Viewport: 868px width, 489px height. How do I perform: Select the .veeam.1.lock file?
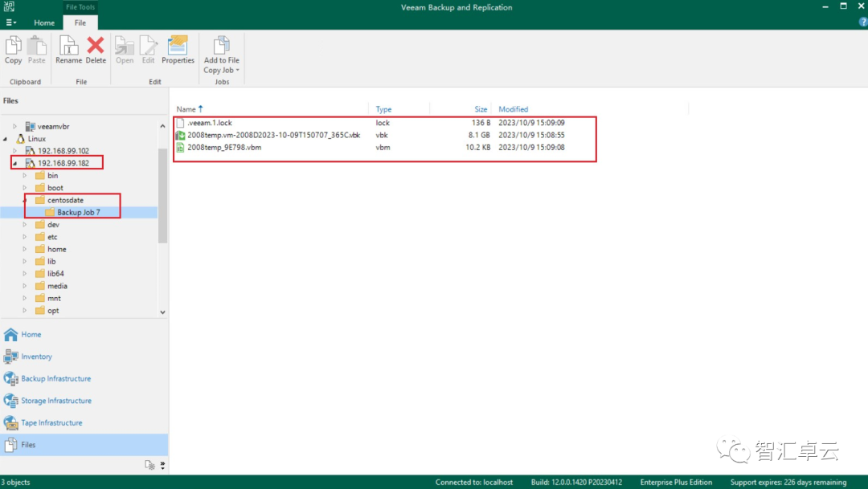(209, 123)
